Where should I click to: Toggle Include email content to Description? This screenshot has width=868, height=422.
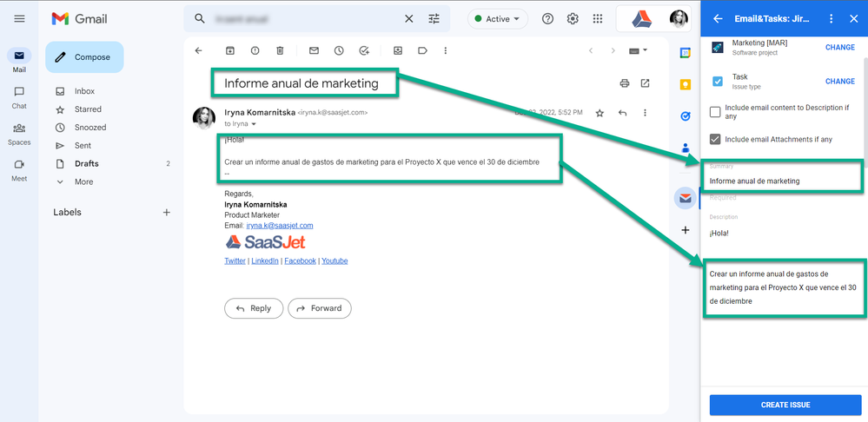pos(715,112)
